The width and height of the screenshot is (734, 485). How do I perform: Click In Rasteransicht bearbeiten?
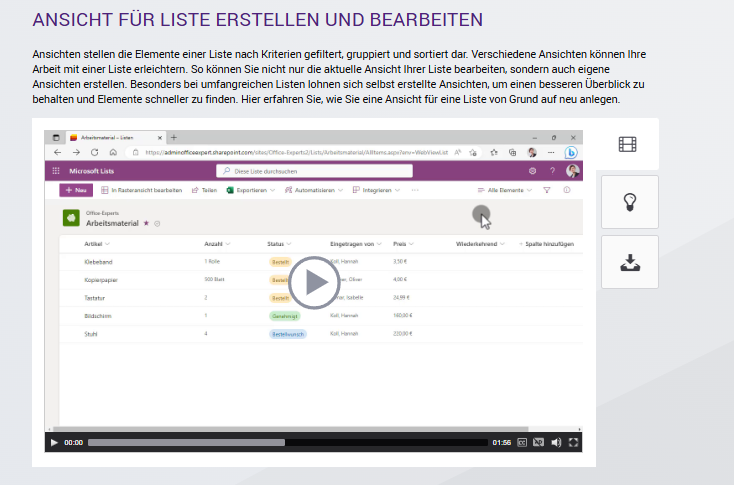tap(141, 190)
